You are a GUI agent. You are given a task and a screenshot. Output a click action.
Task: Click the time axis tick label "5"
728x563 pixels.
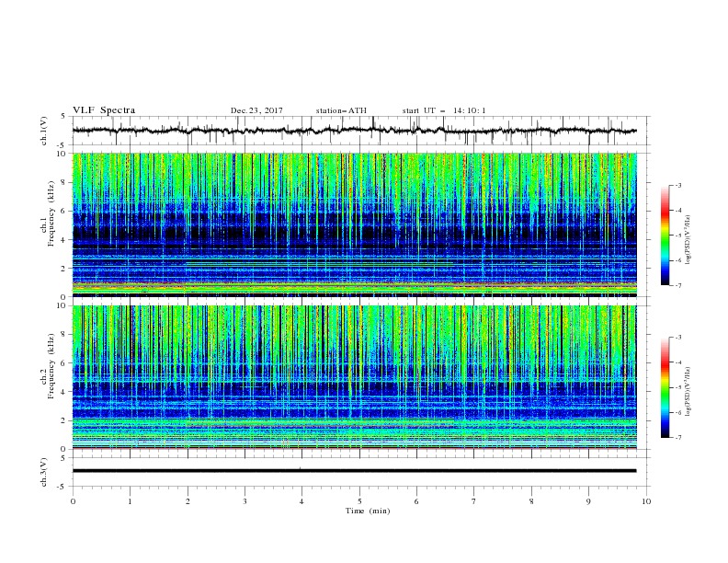pyautogui.click(x=359, y=501)
